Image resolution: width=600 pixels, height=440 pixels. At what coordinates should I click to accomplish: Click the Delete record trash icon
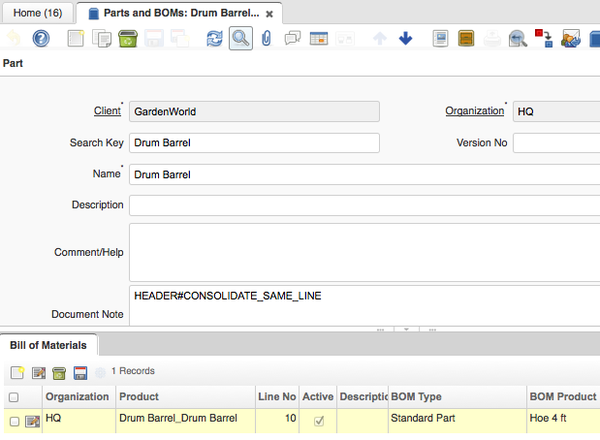pos(128,39)
